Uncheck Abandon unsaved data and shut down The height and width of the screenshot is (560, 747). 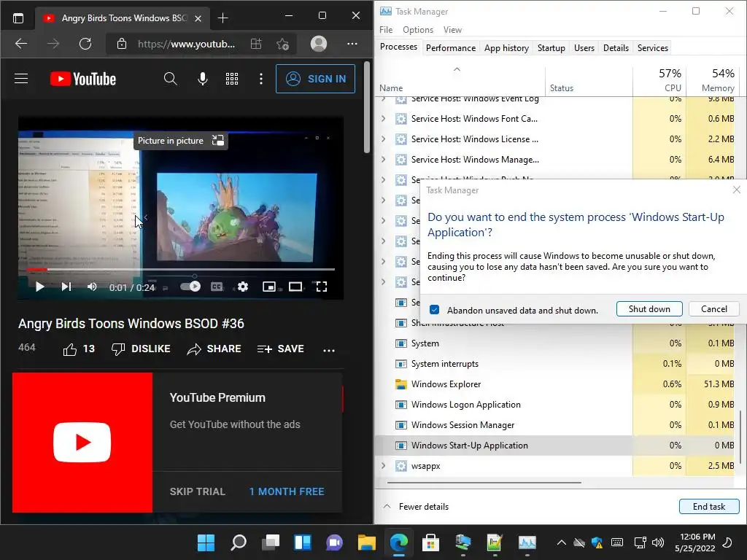click(435, 310)
